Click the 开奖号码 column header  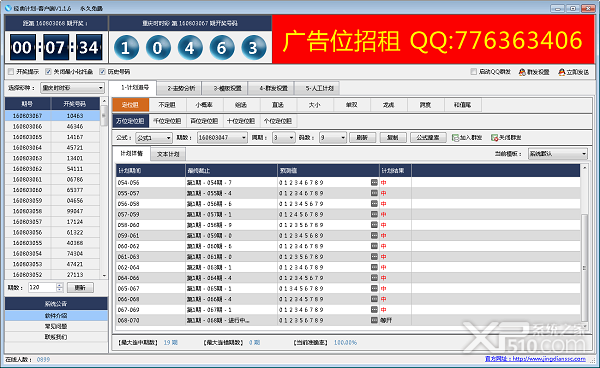[x=75, y=104]
